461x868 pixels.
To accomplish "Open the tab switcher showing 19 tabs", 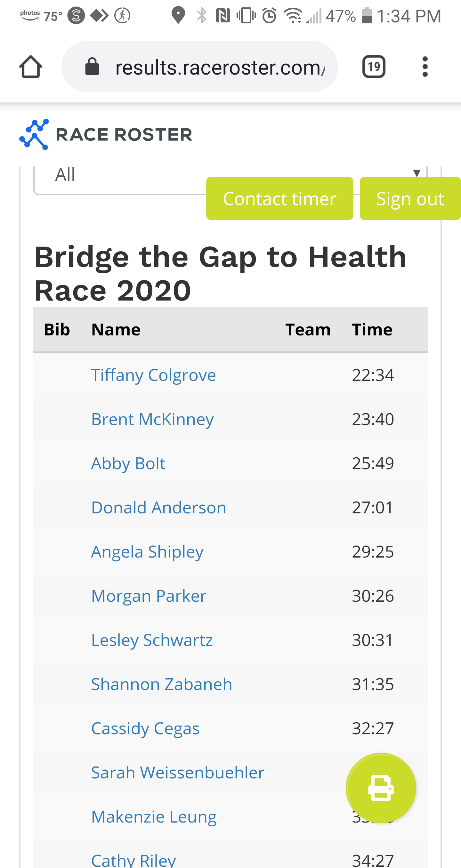I will point(374,67).
